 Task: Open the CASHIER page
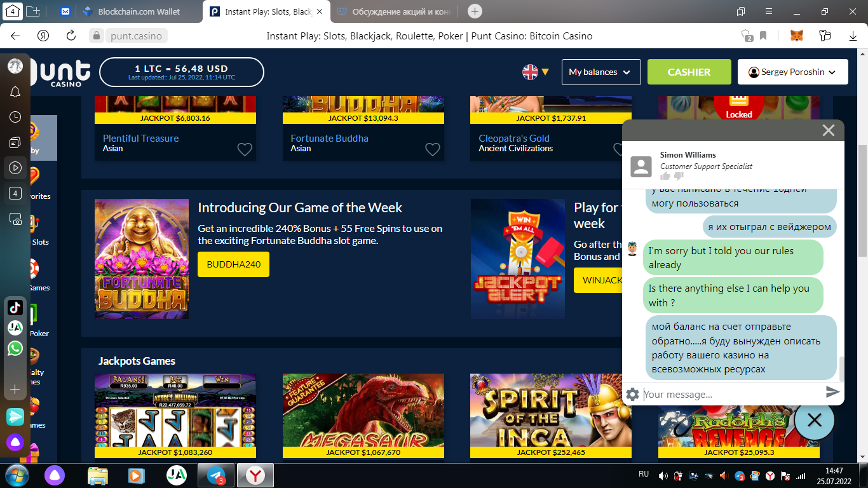coord(689,72)
